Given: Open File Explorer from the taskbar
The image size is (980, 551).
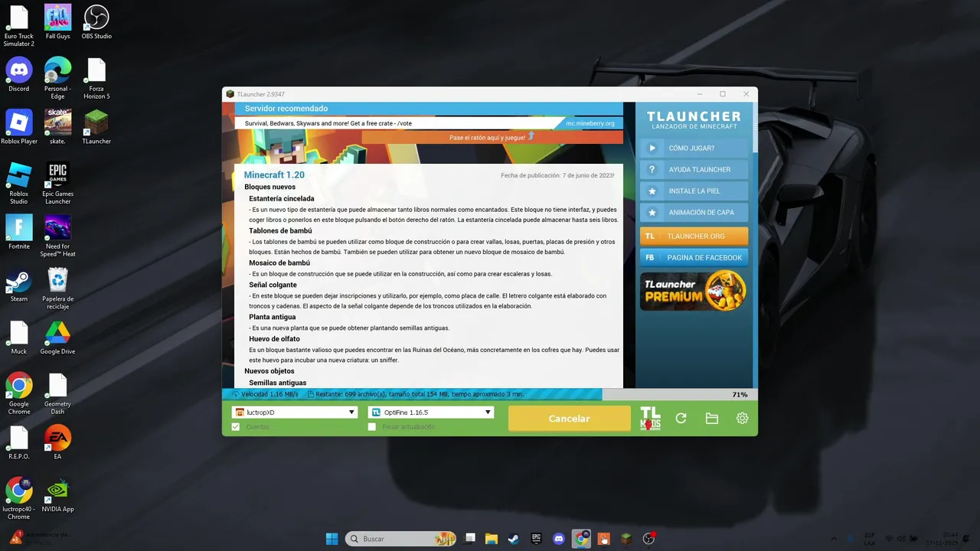Looking at the screenshot, I should point(492,539).
